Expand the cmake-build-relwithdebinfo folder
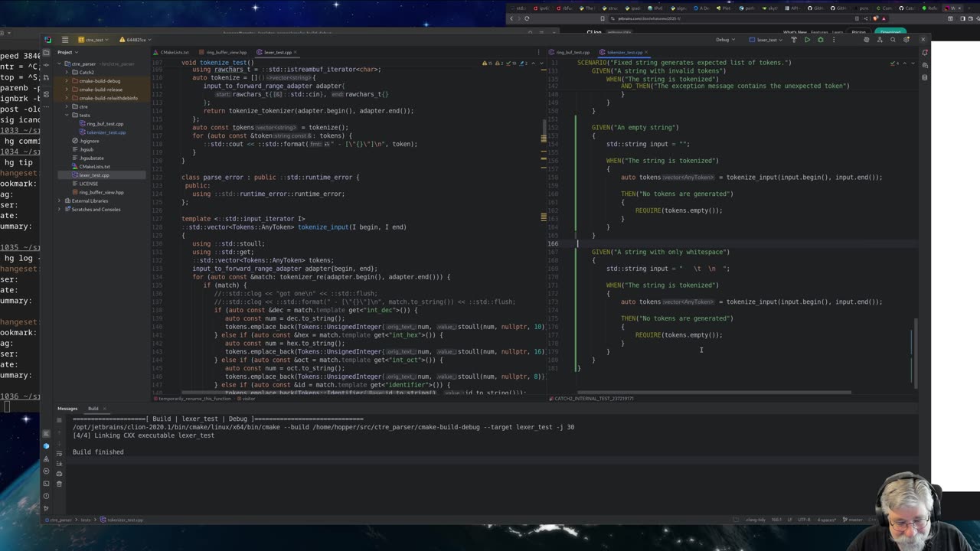The width and height of the screenshot is (980, 551). coord(67,98)
